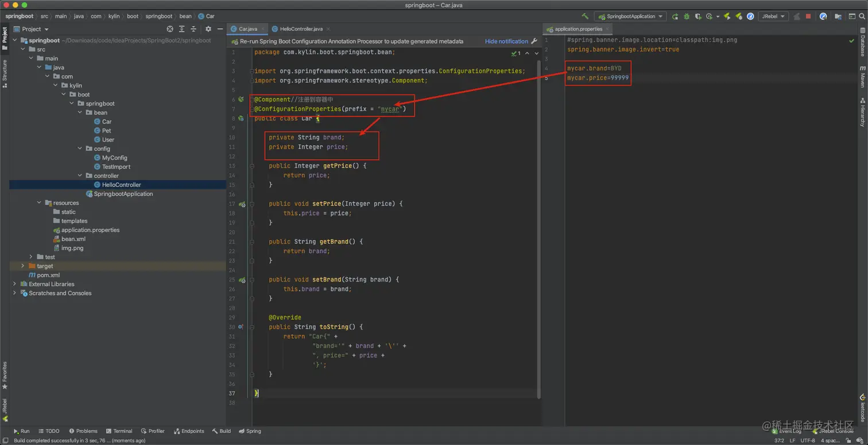Open the Structure side panel
Viewport: 868px width, 445px height.
5,73
